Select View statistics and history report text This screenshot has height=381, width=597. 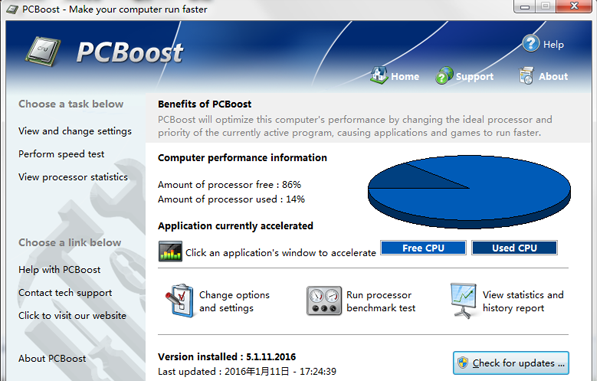tap(523, 301)
